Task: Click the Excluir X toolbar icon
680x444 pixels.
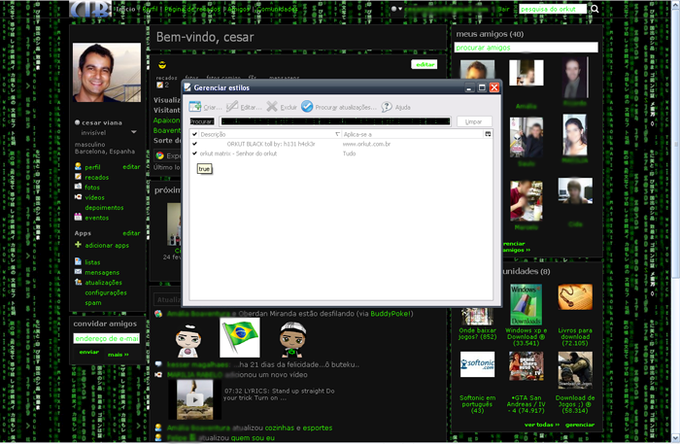Action: pyautogui.click(x=272, y=107)
